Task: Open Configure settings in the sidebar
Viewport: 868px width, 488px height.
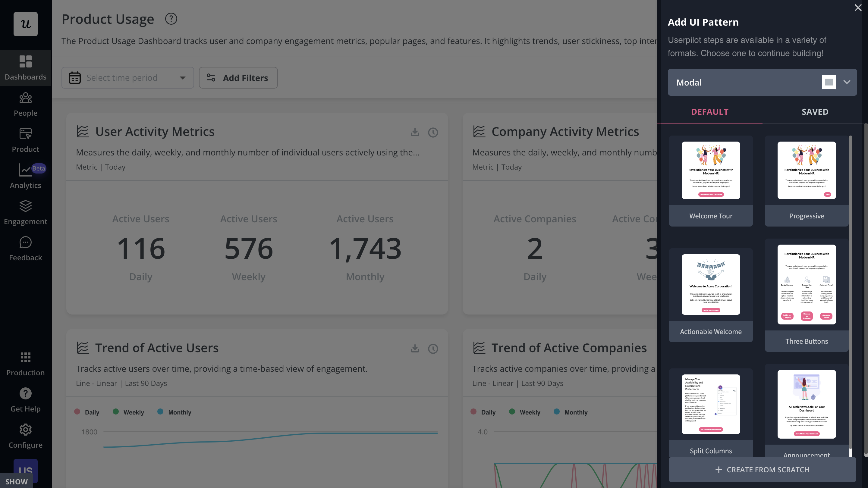Action: coord(25,436)
